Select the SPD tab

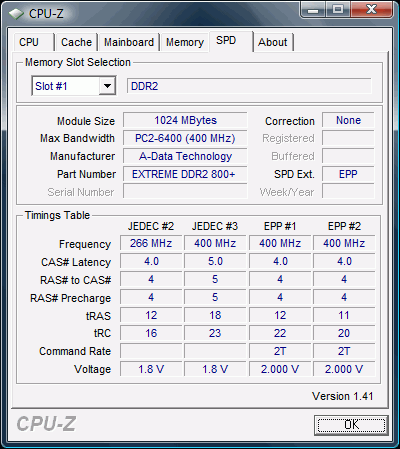(231, 41)
